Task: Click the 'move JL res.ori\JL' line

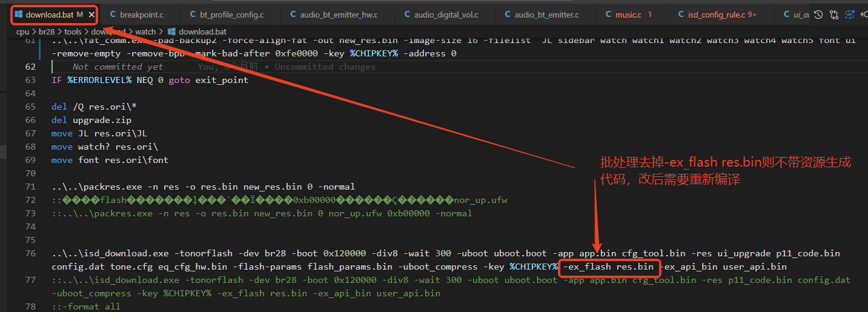Action: (x=99, y=133)
